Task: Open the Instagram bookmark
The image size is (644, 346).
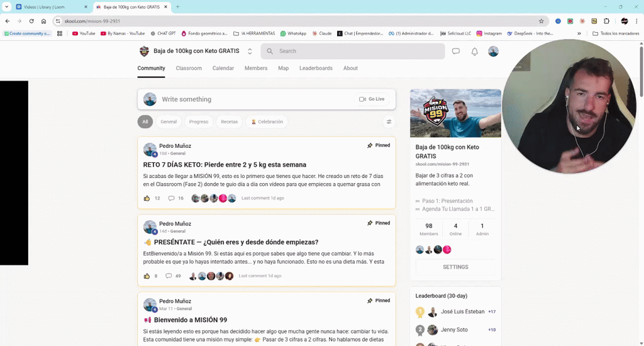Action: click(x=489, y=33)
